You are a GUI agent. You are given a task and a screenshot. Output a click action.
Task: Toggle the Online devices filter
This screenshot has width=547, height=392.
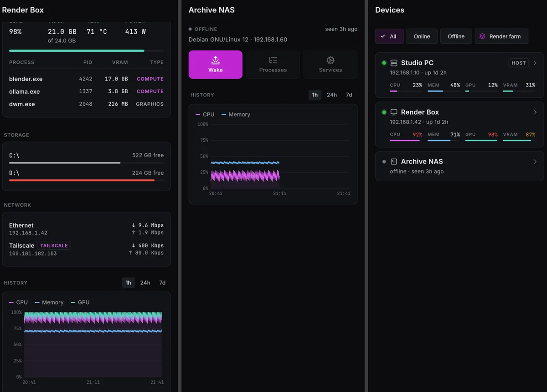pos(422,36)
